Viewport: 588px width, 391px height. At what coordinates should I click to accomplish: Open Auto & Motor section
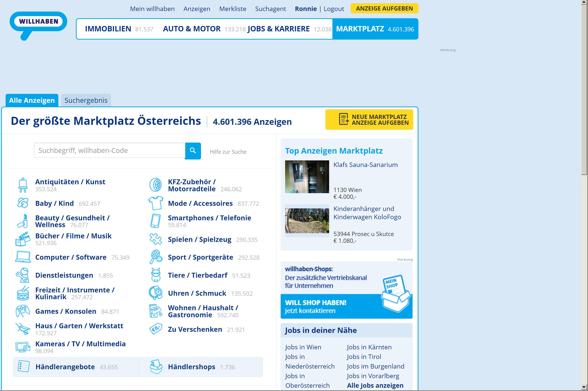(192, 29)
